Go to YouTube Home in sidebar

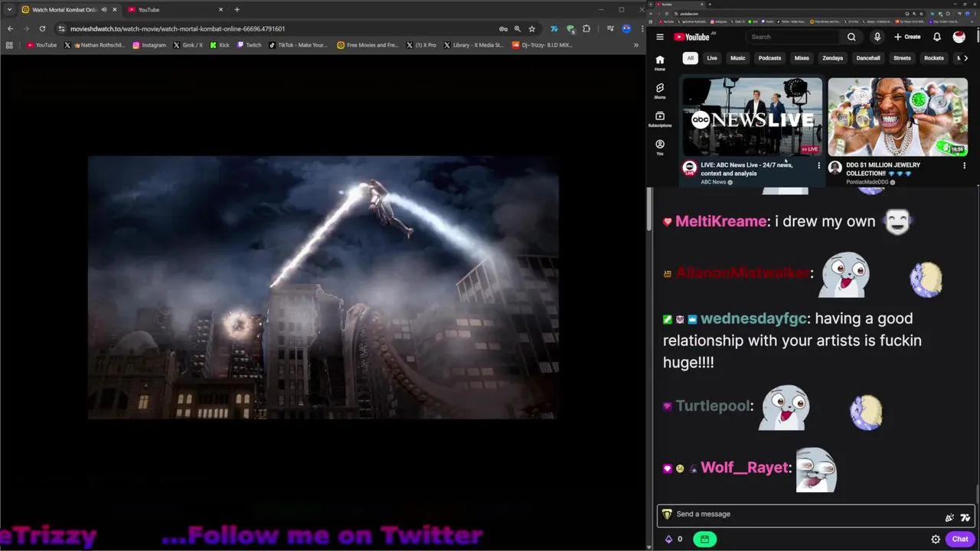point(660,63)
